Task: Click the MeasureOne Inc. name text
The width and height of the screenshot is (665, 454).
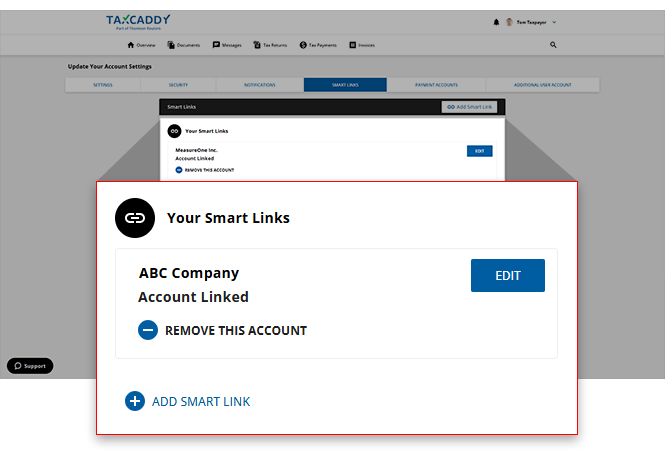Action: pos(196,150)
